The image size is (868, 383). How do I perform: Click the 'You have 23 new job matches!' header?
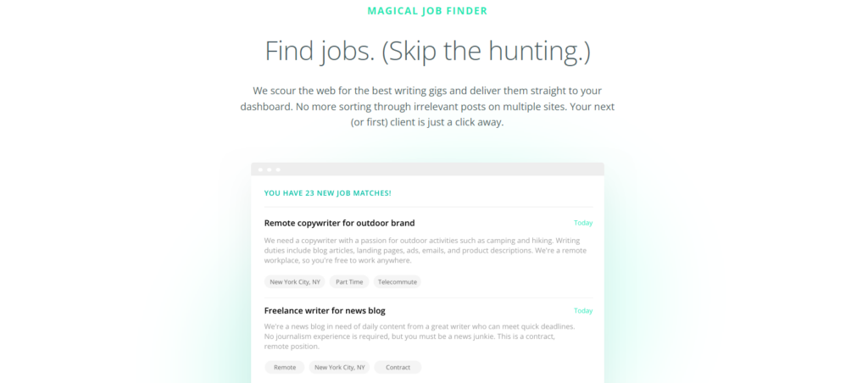pos(328,193)
